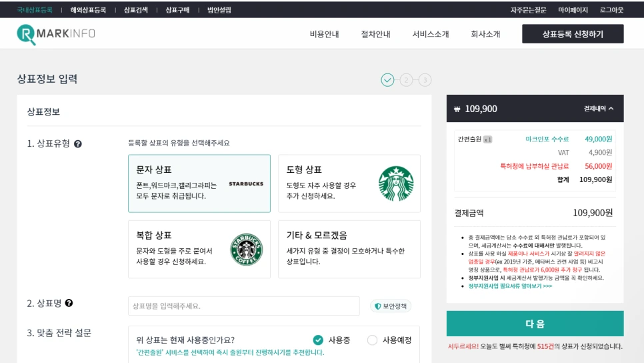Focus the 상표명을 입력해주세요 input field
Screen dimensions: 644x363
click(244, 306)
